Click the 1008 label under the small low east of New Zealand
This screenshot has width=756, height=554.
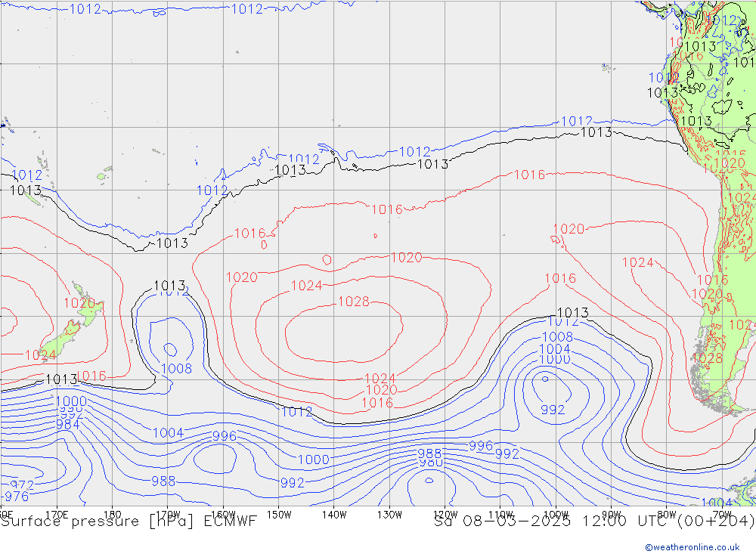click(x=176, y=369)
